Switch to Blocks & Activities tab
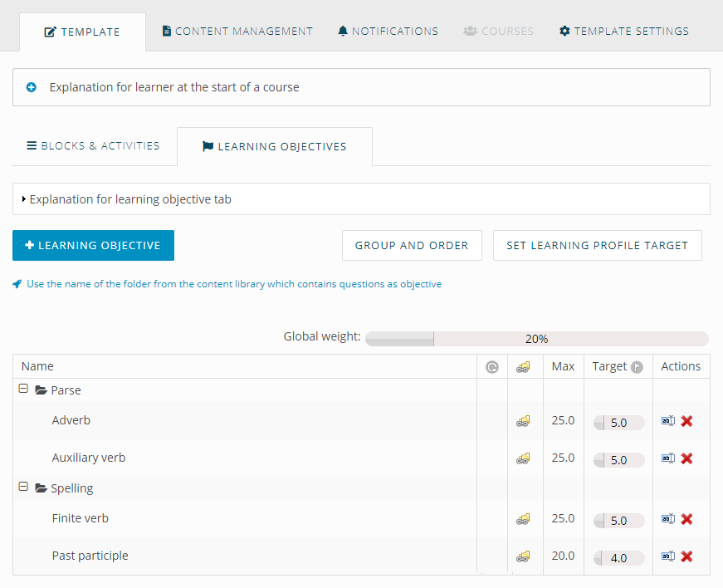The height and width of the screenshot is (588, 723). 93,145
